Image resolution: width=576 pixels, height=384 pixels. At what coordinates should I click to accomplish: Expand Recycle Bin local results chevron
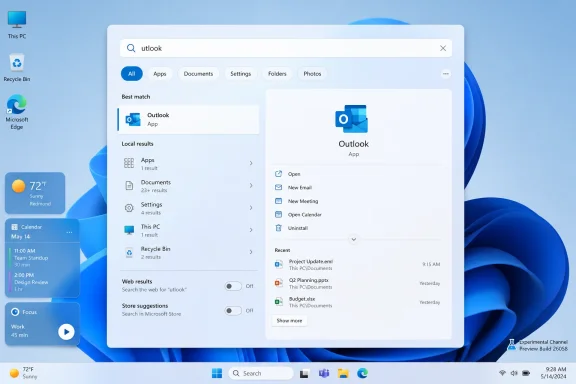pos(251,252)
